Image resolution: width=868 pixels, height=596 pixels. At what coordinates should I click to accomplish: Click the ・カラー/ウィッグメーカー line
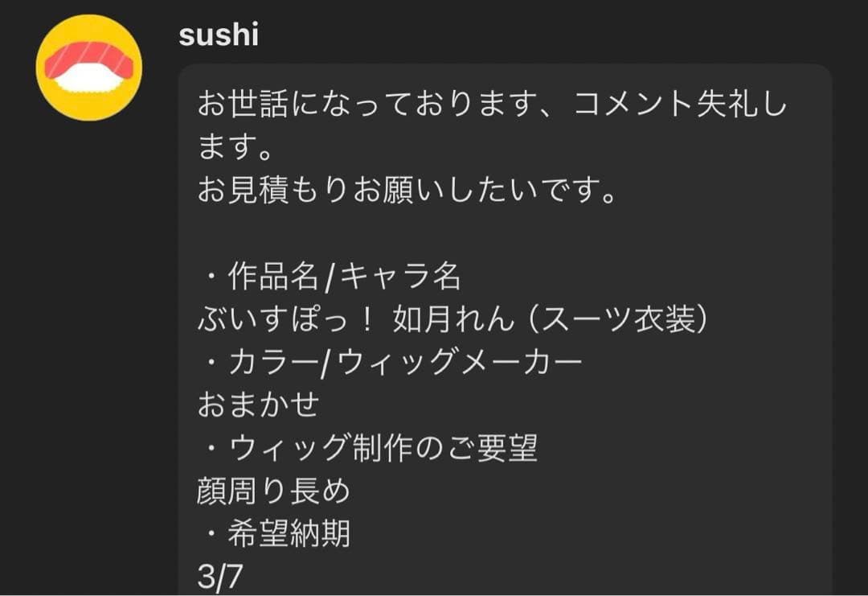point(390,359)
